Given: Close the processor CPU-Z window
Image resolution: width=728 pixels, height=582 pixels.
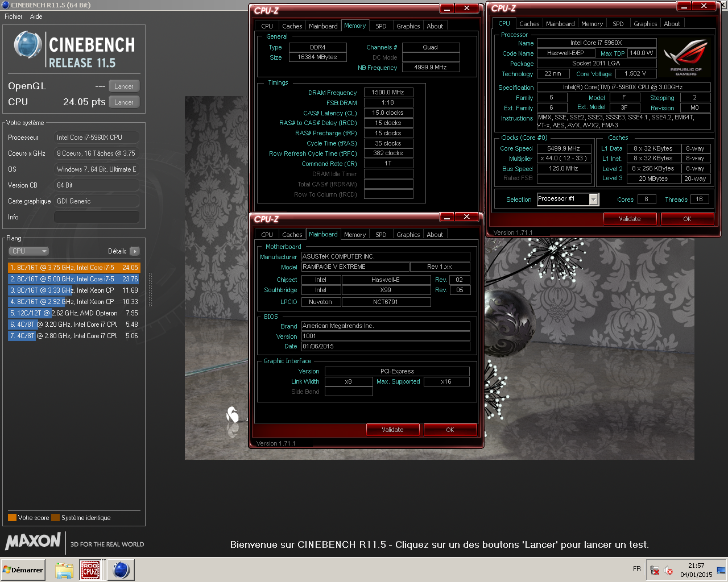Looking at the screenshot, I should click(x=704, y=6).
